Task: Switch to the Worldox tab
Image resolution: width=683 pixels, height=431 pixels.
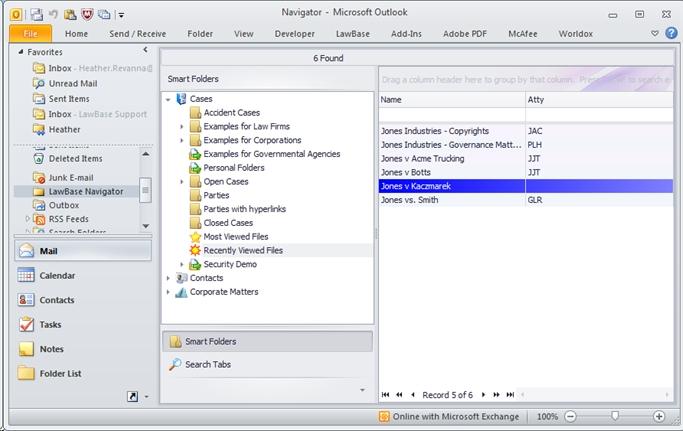Action: coord(575,34)
